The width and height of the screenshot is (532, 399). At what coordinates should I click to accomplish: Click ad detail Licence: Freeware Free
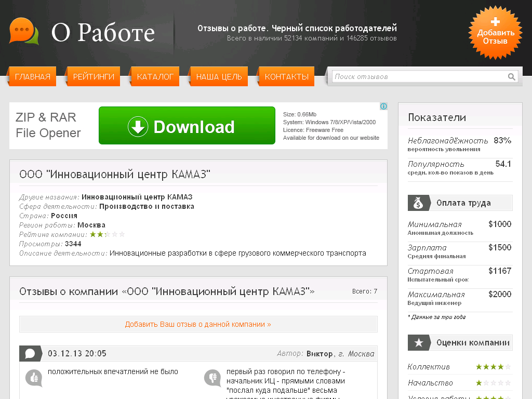tap(313, 130)
